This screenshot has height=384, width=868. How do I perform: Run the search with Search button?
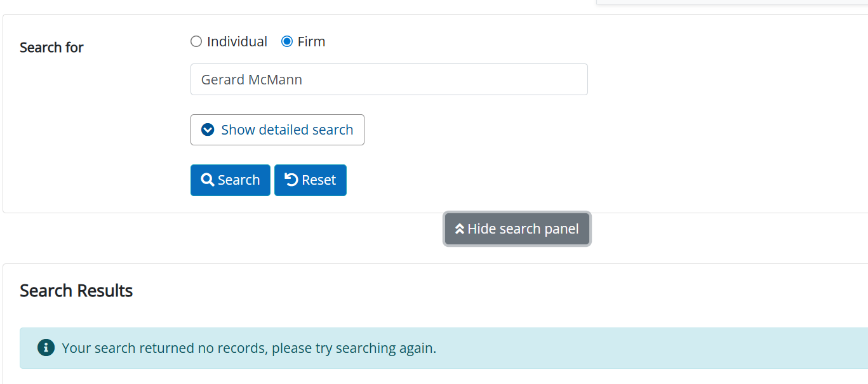coord(230,180)
